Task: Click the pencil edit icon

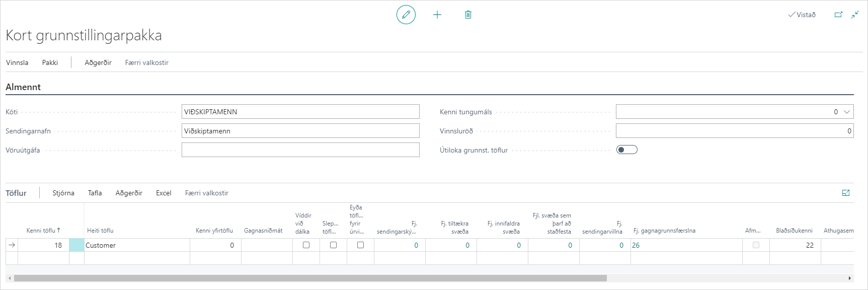Action: pos(406,15)
